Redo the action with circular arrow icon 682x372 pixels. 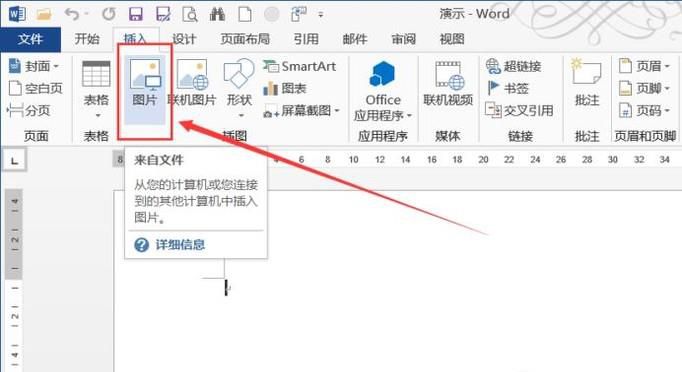[x=109, y=14]
